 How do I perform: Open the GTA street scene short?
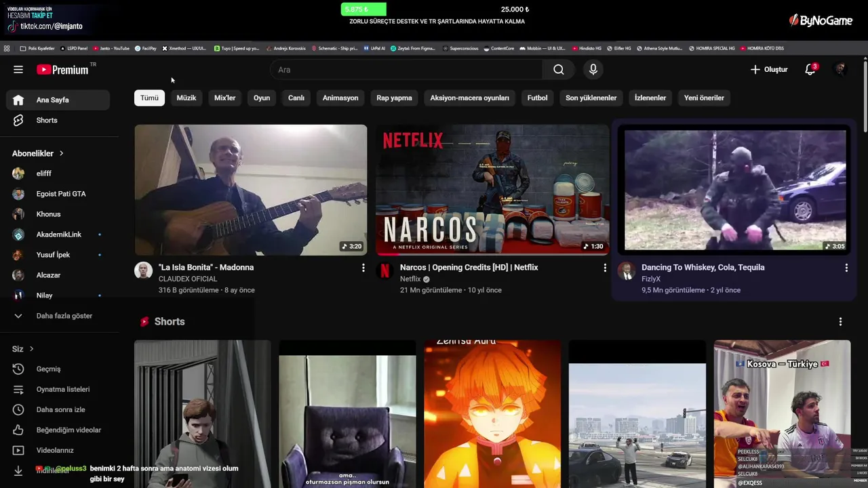click(637, 414)
